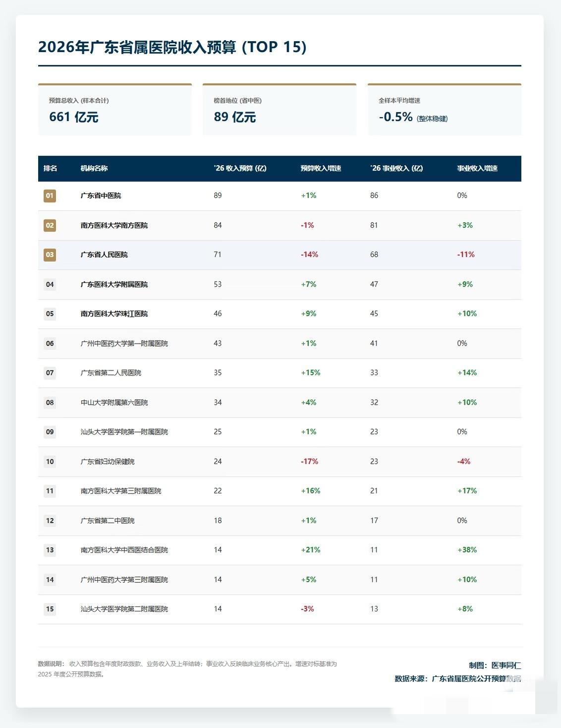Click the +38% operating income growth value
The width and height of the screenshot is (561, 728).
[467, 550]
